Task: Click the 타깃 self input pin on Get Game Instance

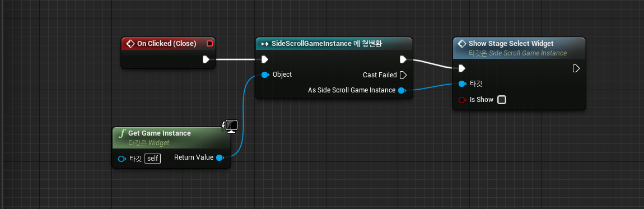Action: (x=122, y=159)
